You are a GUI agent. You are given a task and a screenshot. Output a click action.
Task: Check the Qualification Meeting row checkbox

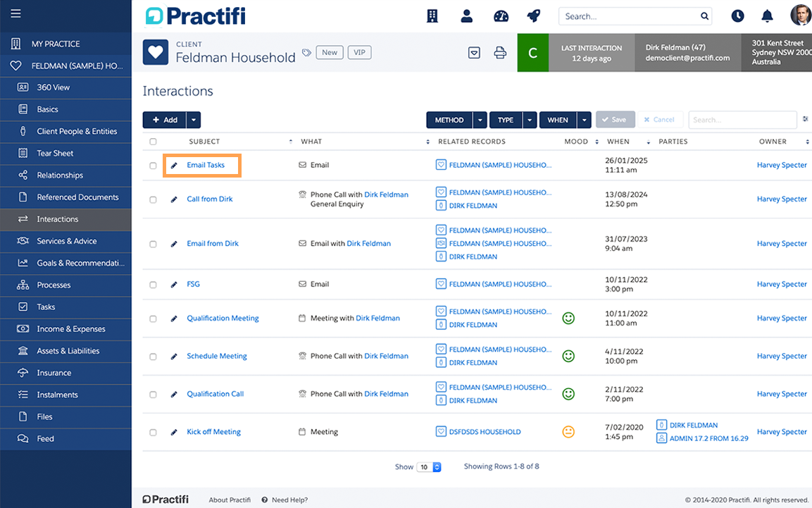point(153,319)
